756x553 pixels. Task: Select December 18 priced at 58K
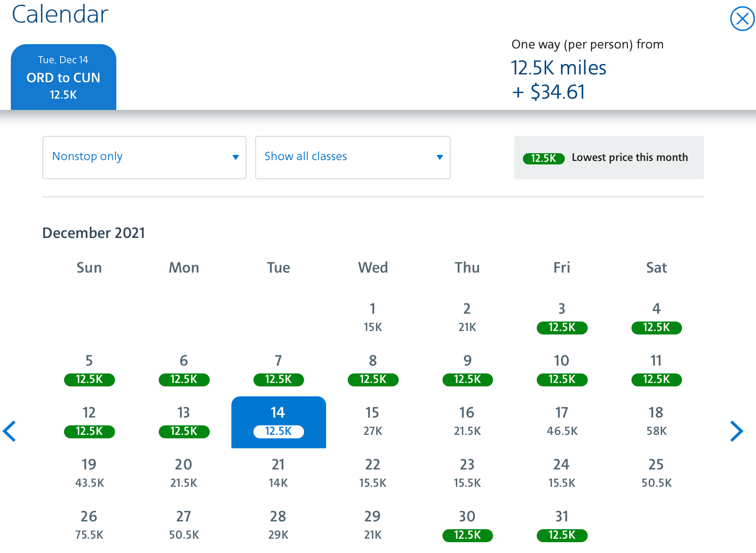coord(656,421)
